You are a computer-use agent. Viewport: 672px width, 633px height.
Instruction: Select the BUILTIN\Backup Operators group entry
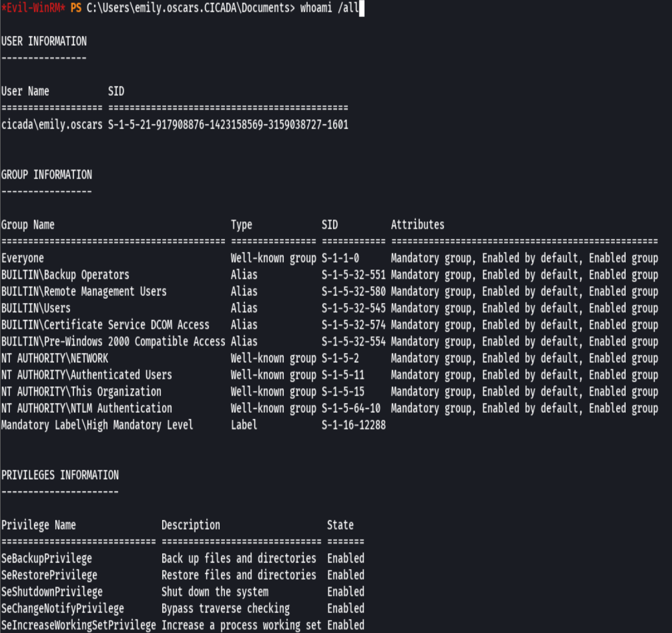(66, 275)
